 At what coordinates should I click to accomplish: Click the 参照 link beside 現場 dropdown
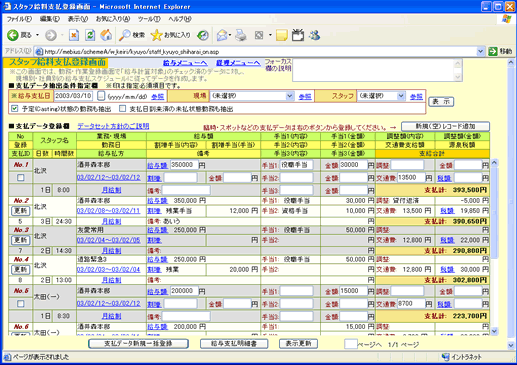point(305,97)
